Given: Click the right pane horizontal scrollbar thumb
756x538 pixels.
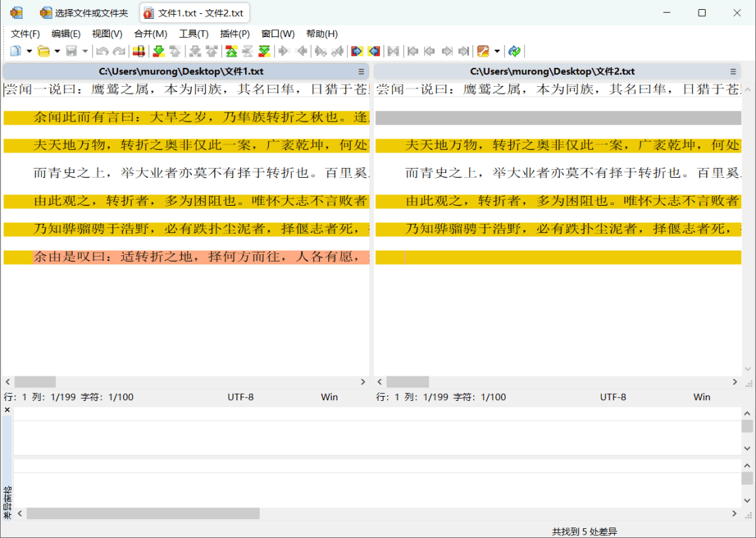Looking at the screenshot, I should pos(407,382).
